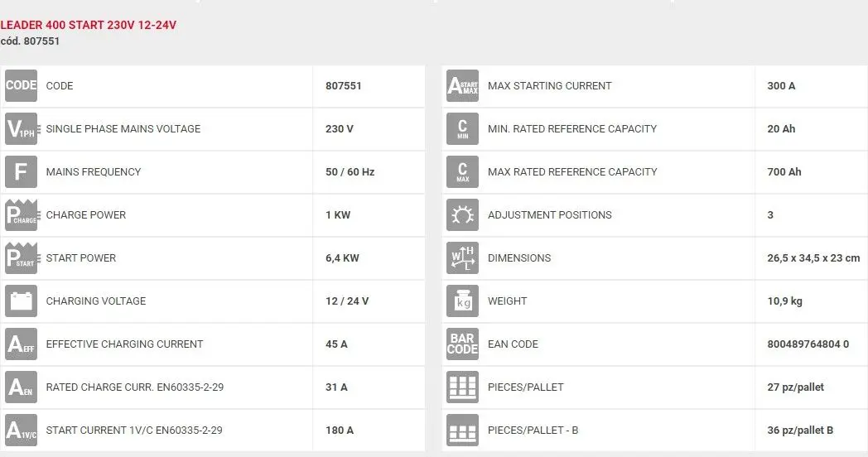Click the LEADER 400 START 230V 12-24V title
Screen dimensions: 868x457
(x=89, y=25)
